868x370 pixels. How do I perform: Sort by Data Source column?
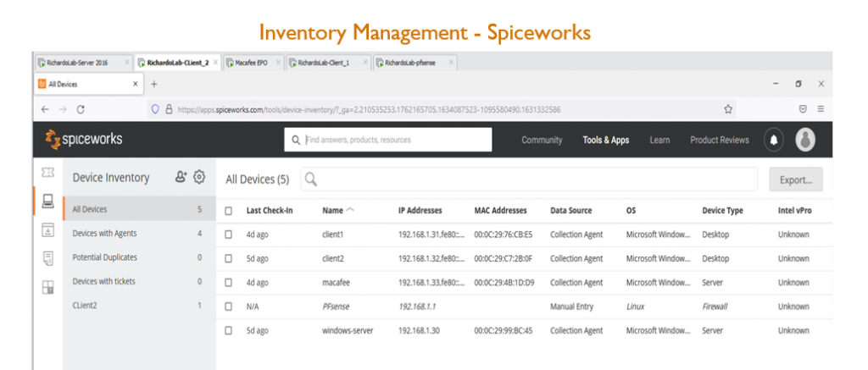pyautogui.click(x=570, y=211)
